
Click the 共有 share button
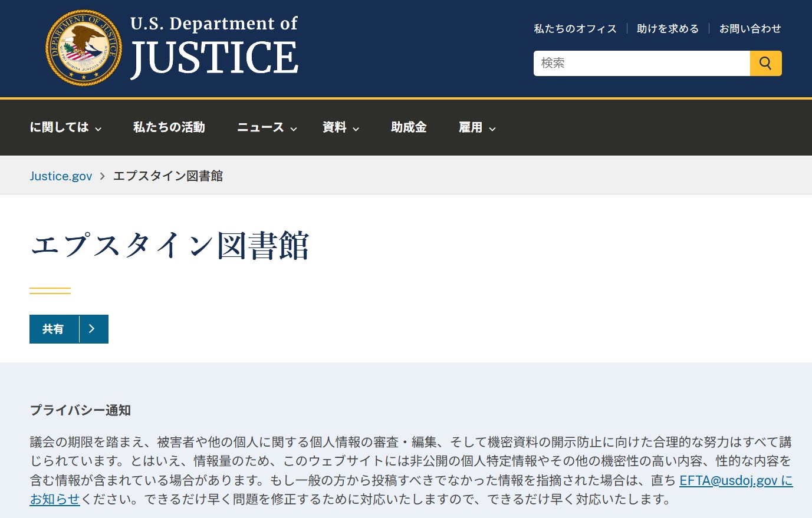coord(54,329)
